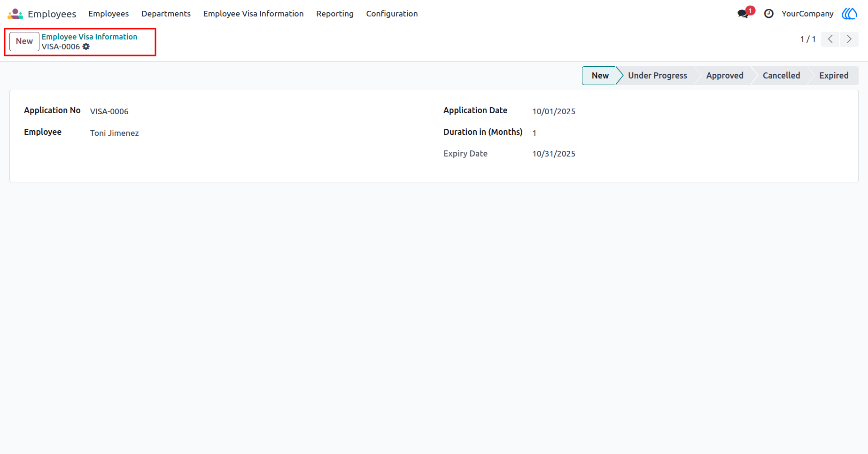Click the Expiry Date label

[465, 154]
